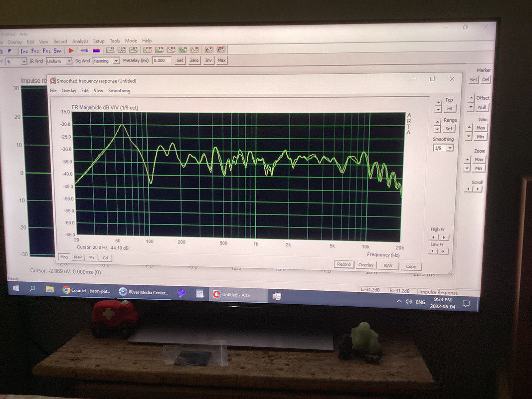
Task: Click the Zero predelay button
Action: (194, 60)
